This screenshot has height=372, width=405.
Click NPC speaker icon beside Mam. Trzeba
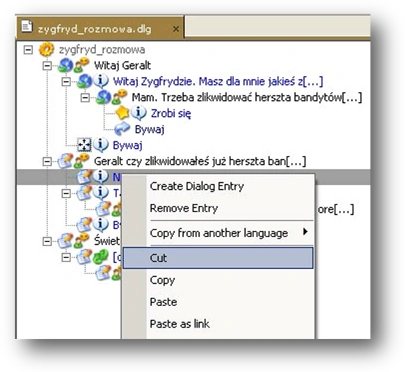[x=119, y=97]
